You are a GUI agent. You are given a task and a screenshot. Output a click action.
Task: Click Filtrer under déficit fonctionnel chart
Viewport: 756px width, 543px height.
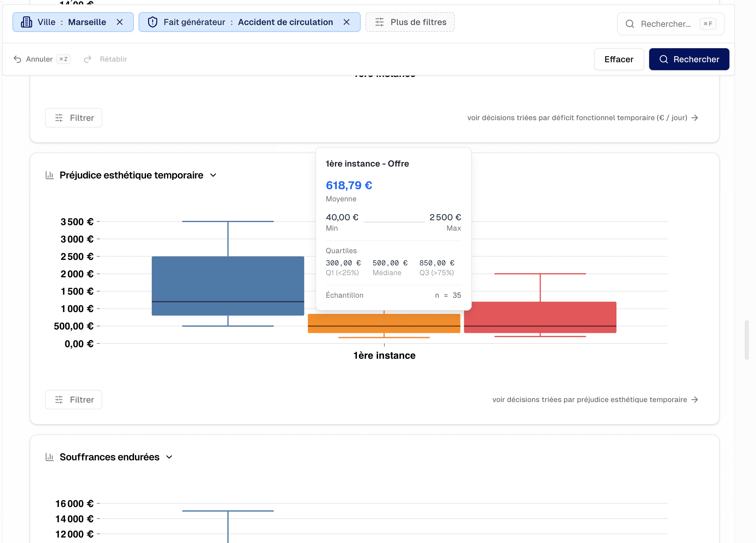click(x=74, y=118)
